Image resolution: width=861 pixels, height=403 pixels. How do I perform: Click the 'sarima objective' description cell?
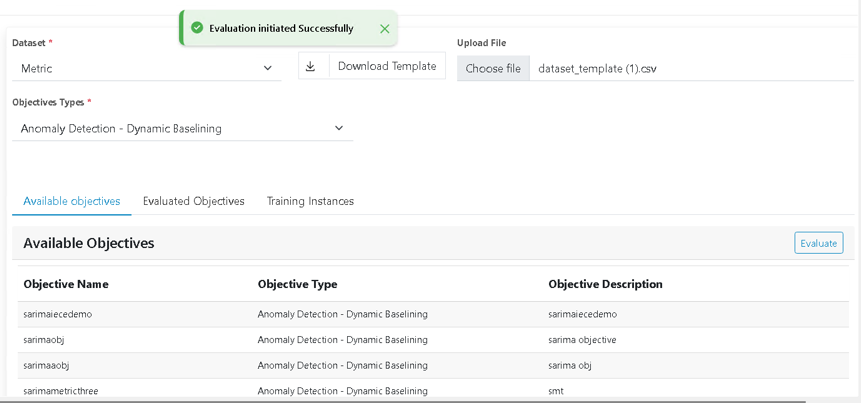(x=582, y=340)
